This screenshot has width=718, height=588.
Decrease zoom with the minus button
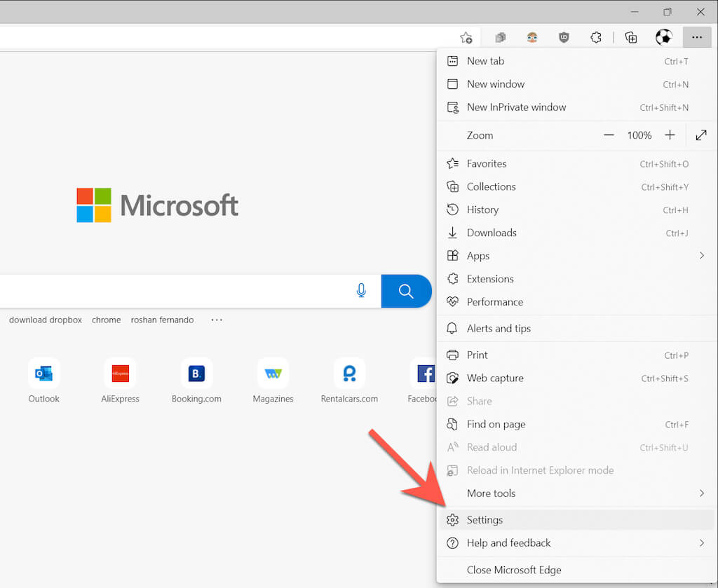(x=609, y=135)
